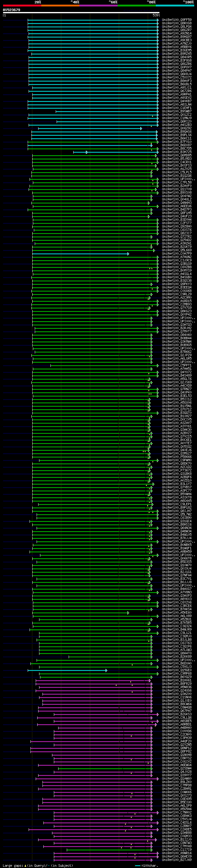Select the UniRef100_B6KC11 label

(177, 139)
